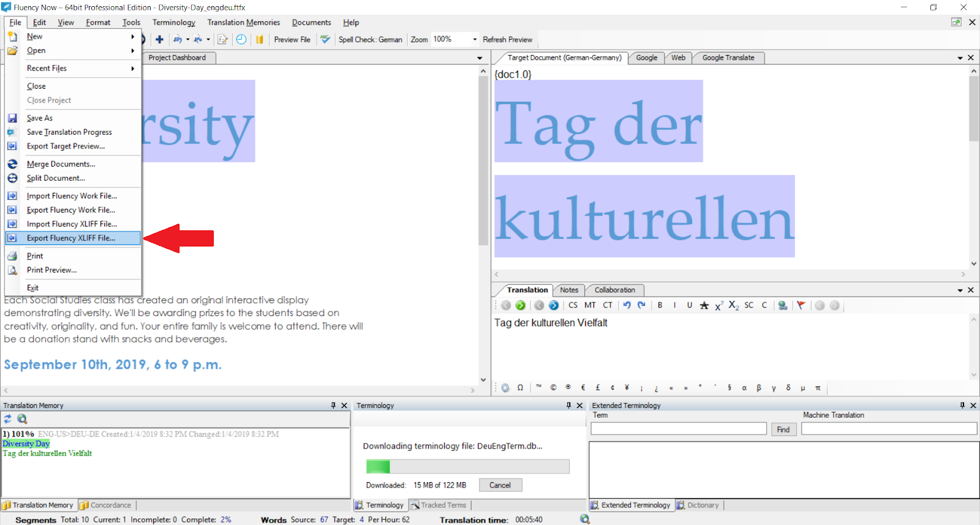Pin the Terminology panel
The image size is (980, 525).
(x=568, y=406)
